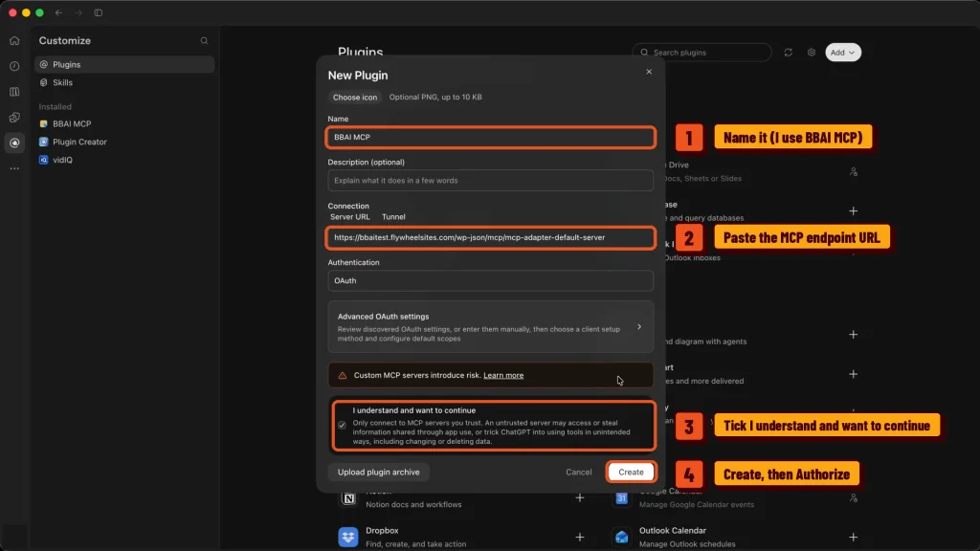The image size is (980, 551).
Task: Go forward with the right arrow
Action: [x=78, y=12]
